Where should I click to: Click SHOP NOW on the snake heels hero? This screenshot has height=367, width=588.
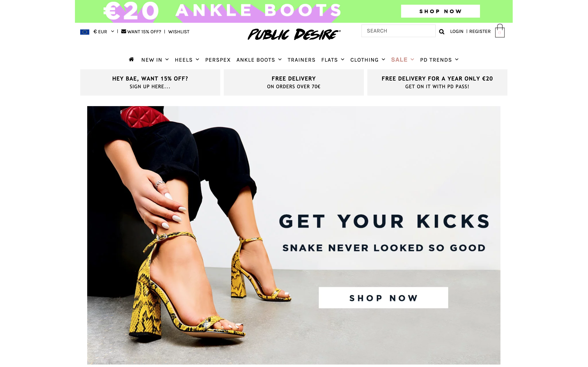click(x=383, y=298)
